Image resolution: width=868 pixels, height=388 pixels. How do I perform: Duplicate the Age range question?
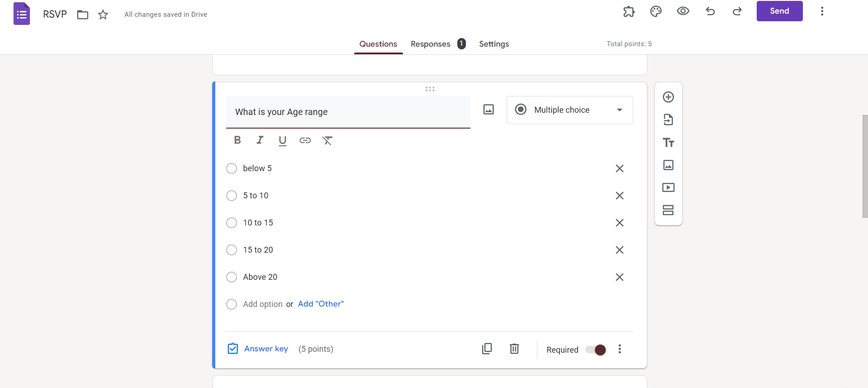(x=487, y=349)
